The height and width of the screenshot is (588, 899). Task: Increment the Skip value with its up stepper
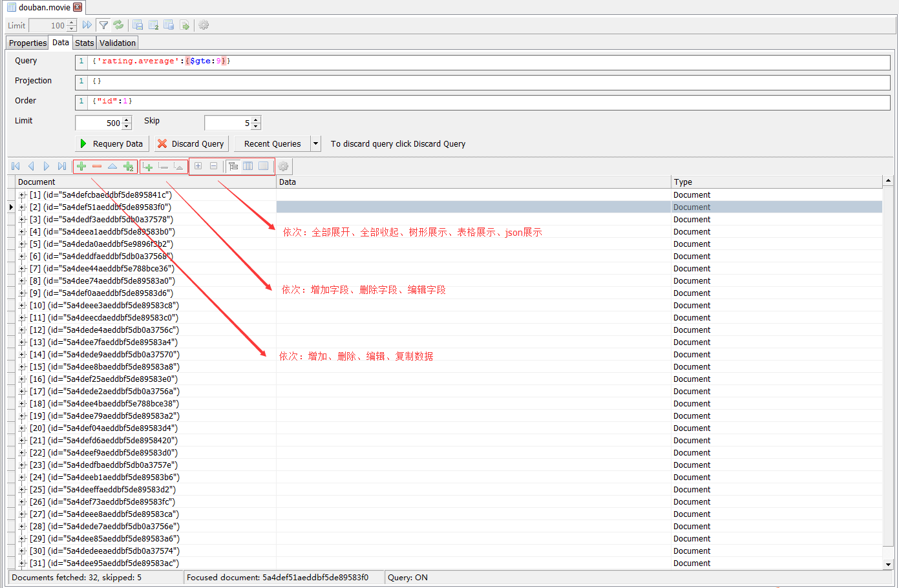point(255,119)
